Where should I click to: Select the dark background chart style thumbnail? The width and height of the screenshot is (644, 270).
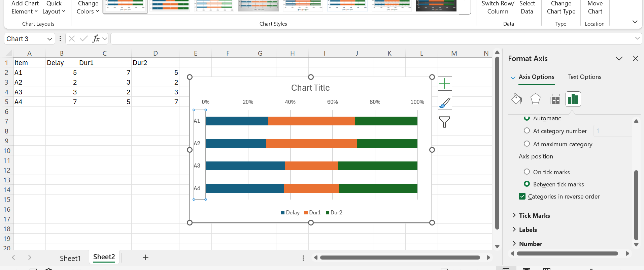[436, 5]
